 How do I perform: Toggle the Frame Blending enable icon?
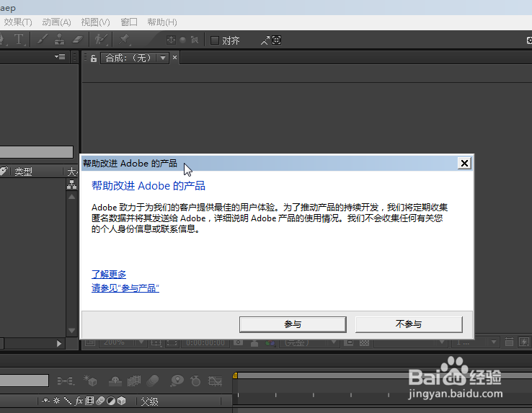(134, 381)
